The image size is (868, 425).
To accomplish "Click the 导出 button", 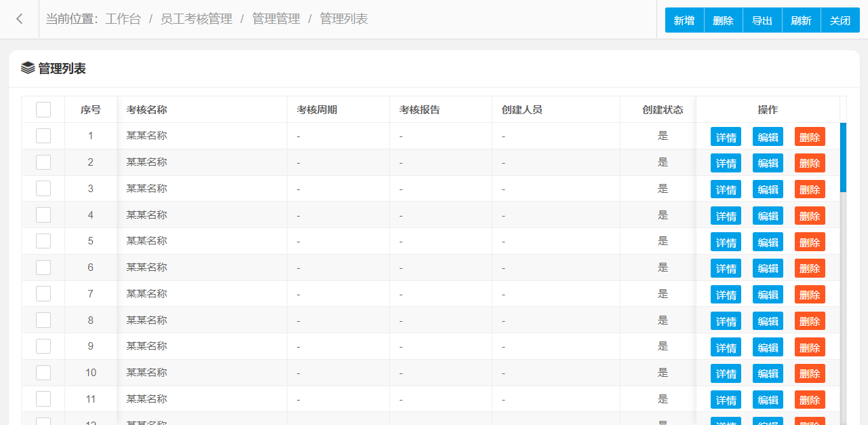I will click(x=762, y=20).
